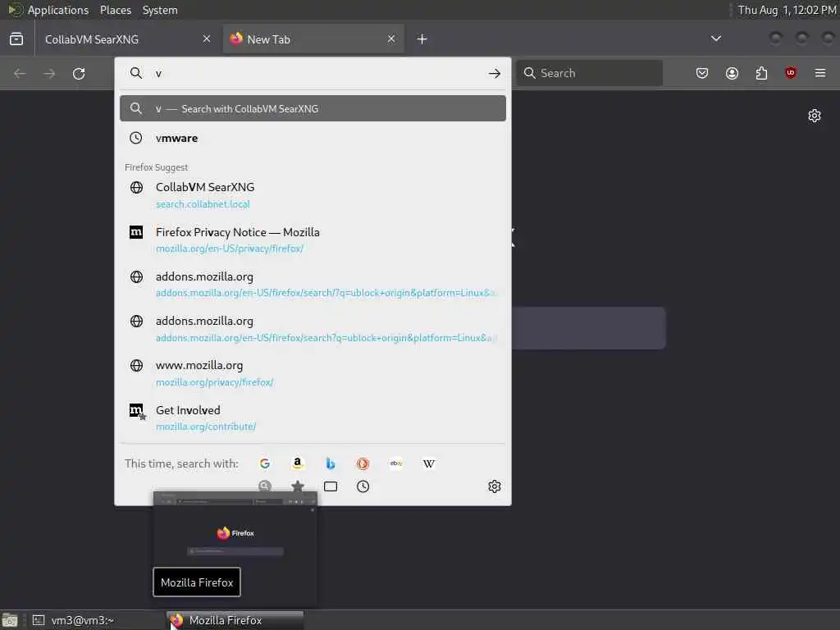Open Extensions puzzle icon
840x630 pixels.
pos(761,73)
